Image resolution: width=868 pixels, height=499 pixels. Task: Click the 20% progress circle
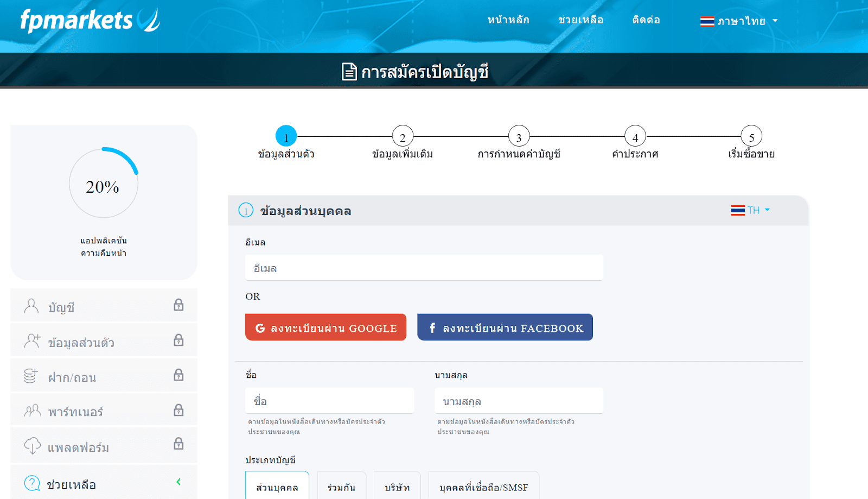103,183
